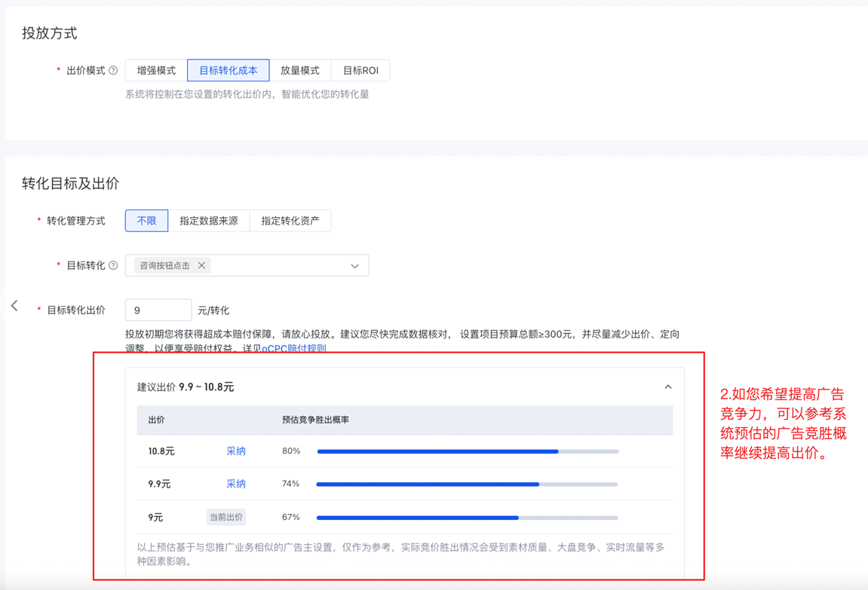Screen dimensions: 868x590
Task: Open the oCPC赔付规则 link
Action: [x=294, y=349]
